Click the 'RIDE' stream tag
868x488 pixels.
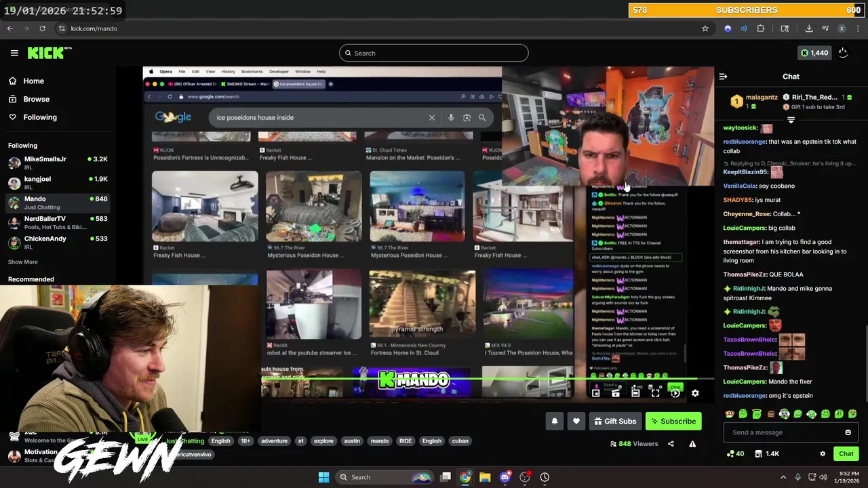[x=406, y=441]
